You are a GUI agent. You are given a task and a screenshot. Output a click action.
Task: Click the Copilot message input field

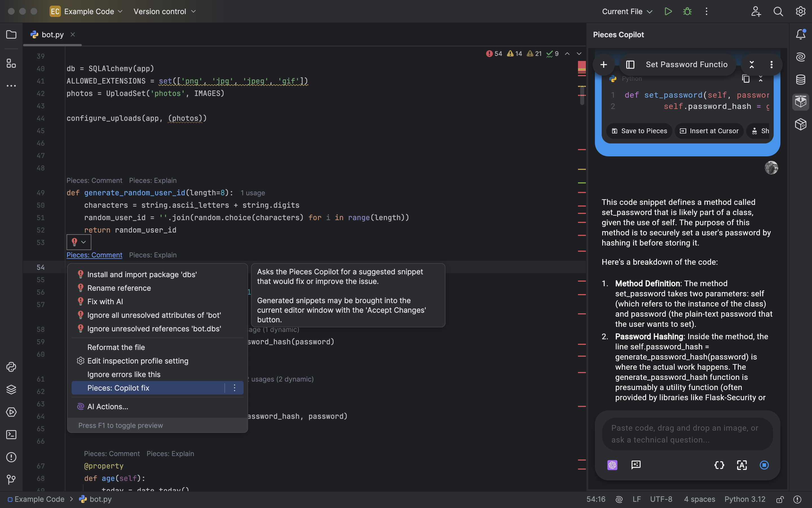687,434
